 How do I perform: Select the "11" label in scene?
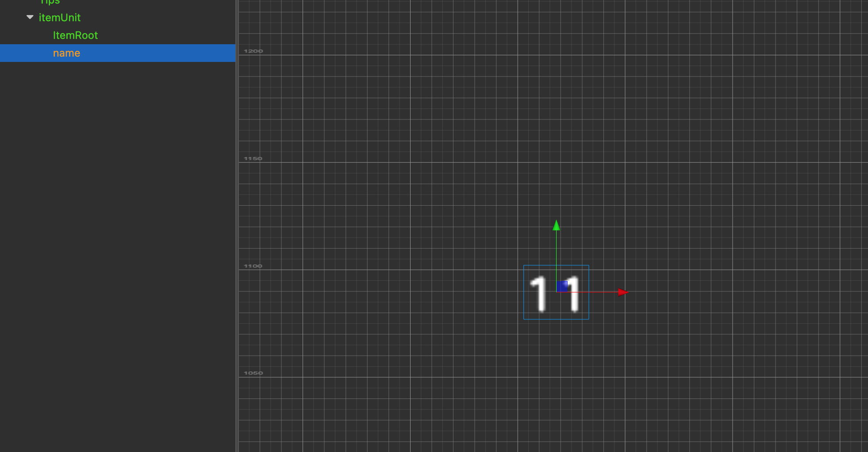(556, 293)
